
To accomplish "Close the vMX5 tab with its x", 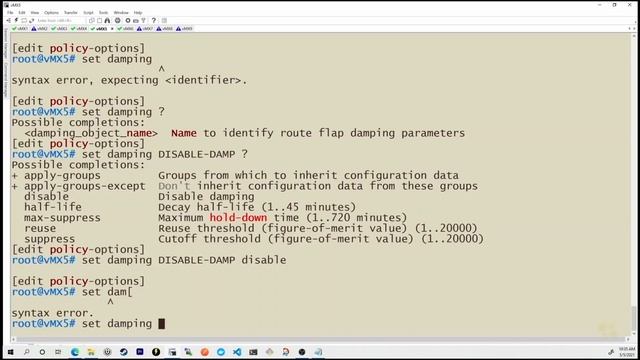I will point(112,29).
